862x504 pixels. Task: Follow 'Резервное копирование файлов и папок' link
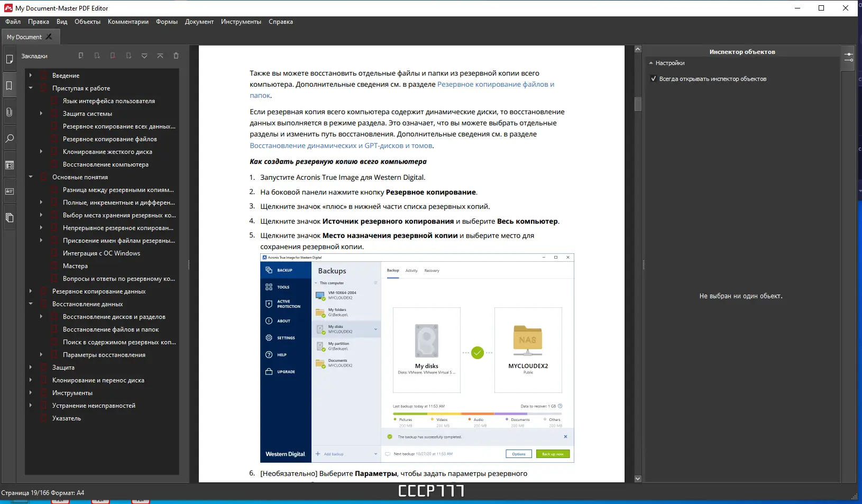[402, 90]
